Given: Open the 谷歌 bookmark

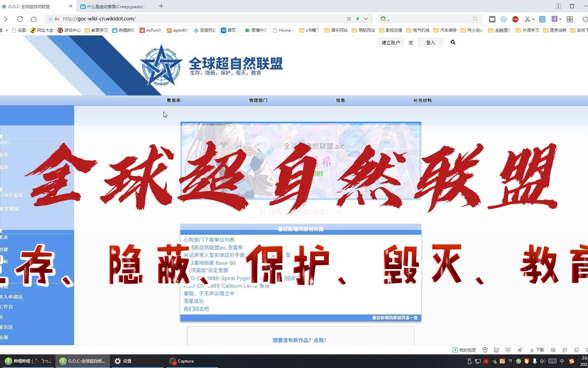Looking at the screenshot, I should 19,30.
